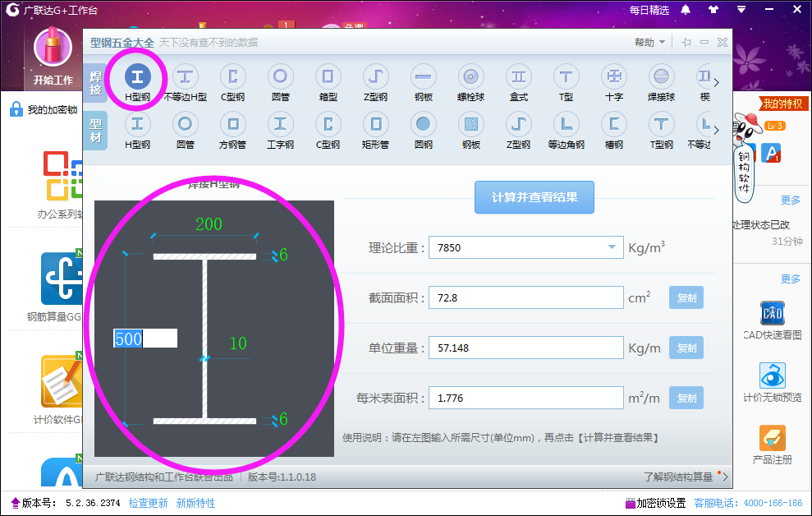Image resolution: width=812 pixels, height=516 pixels.
Task: Copy the 单位重量 value
Action: [686, 348]
